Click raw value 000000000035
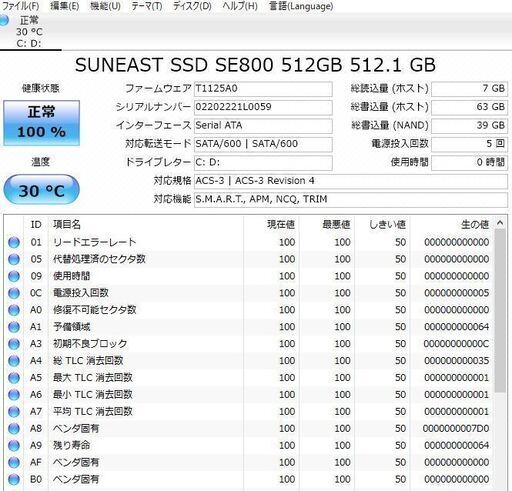This screenshot has height=491, width=512. tap(456, 361)
